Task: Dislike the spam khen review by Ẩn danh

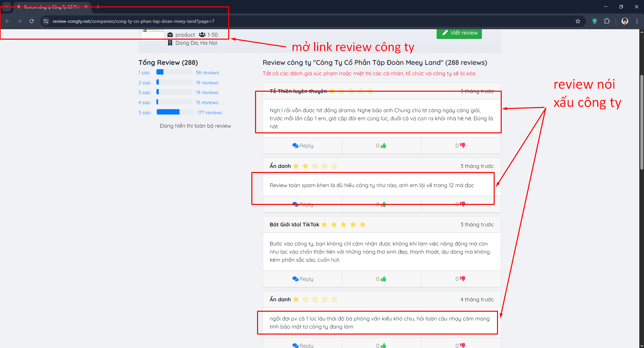Action: [x=462, y=204]
